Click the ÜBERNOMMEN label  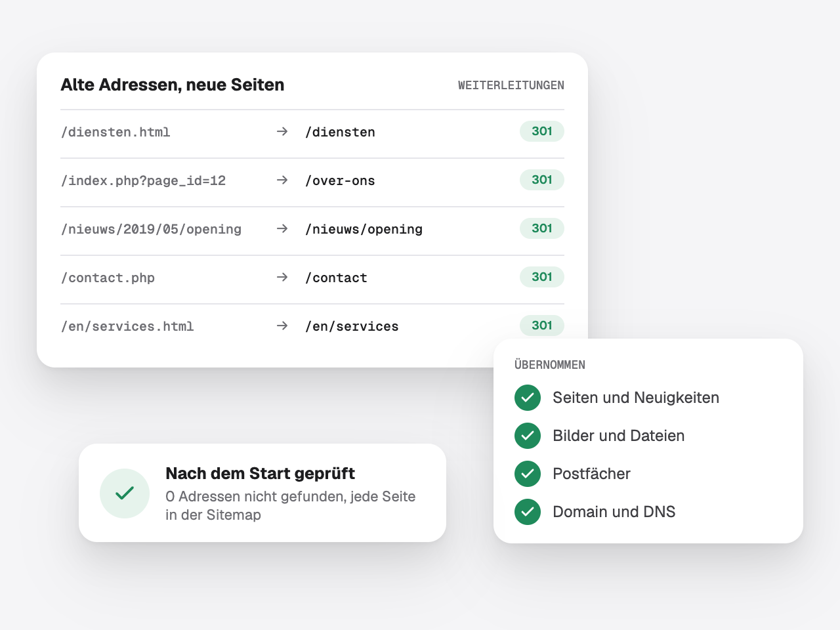click(550, 365)
